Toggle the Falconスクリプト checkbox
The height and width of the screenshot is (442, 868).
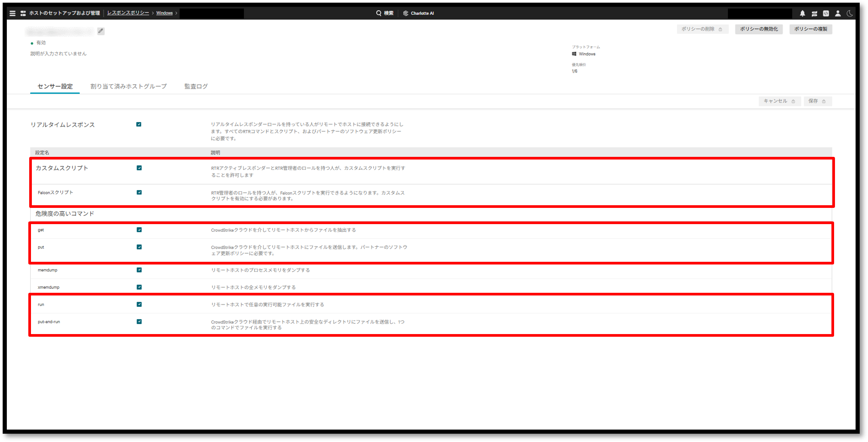point(139,192)
